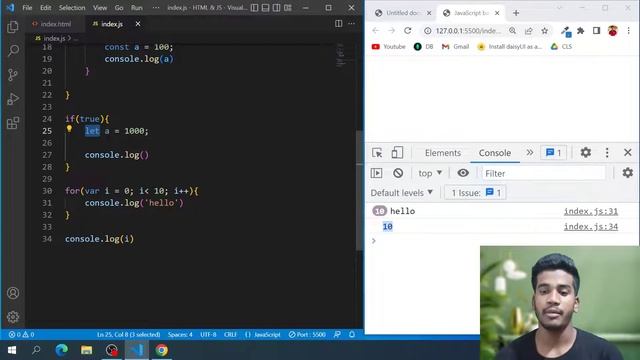640x360 pixels.
Task: Open the Customize Layout icon
Action: coord(288,8)
